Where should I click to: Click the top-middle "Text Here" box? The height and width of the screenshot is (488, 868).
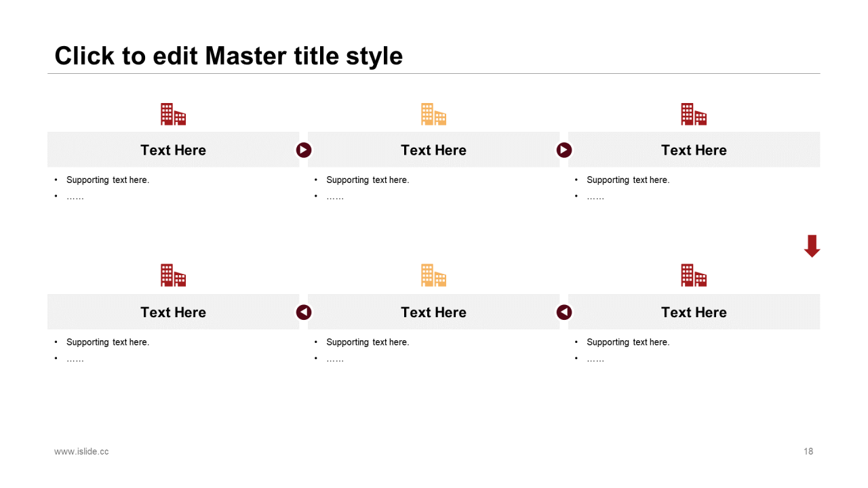tap(433, 150)
